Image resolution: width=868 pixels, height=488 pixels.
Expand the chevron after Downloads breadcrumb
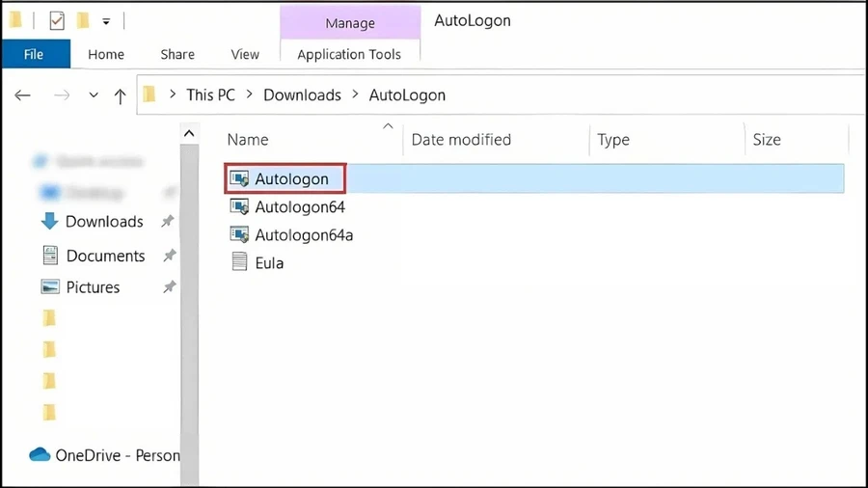point(355,95)
